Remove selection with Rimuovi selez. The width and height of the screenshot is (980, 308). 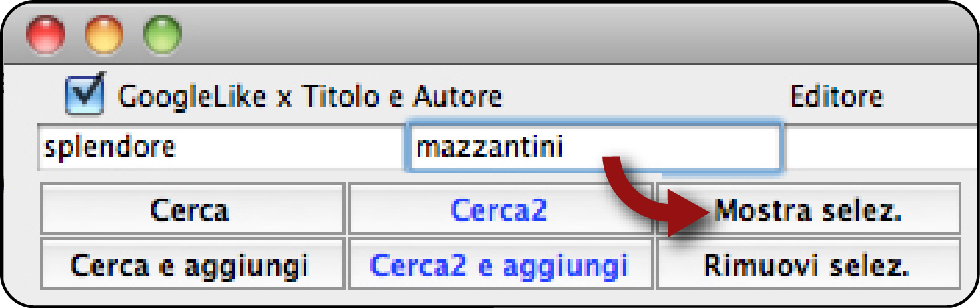809,264
